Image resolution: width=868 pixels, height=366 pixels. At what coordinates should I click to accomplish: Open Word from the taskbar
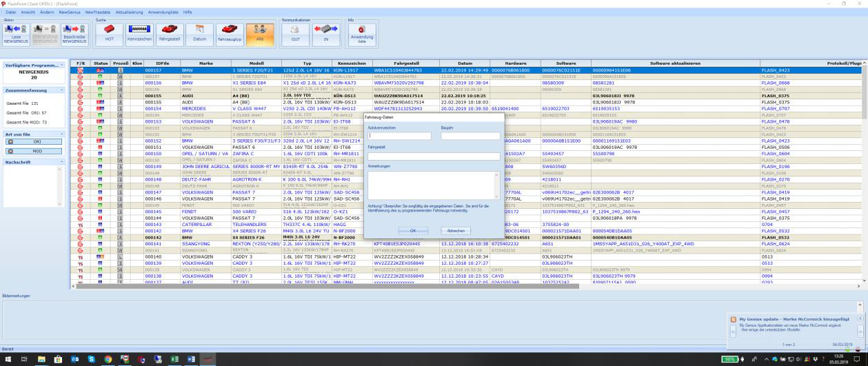click(x=191, y=360)
